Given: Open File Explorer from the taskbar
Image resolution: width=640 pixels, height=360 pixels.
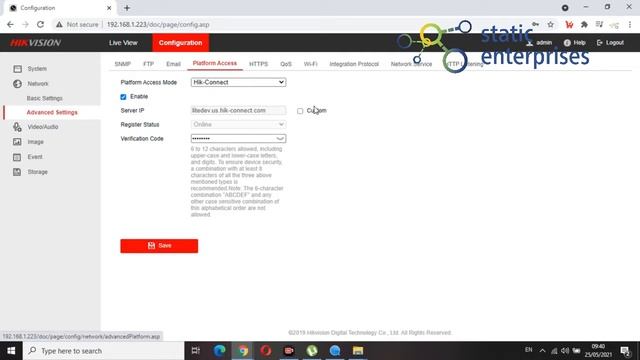Looking at the screenshot, I should (358, 351).
